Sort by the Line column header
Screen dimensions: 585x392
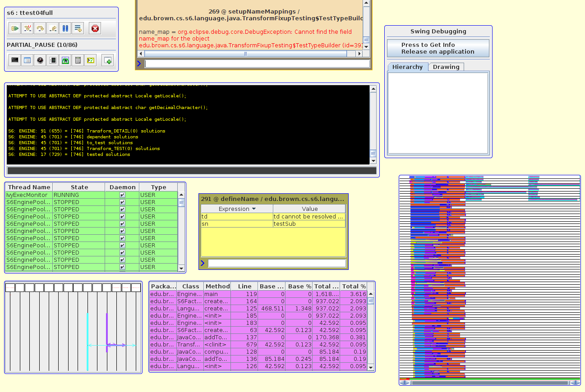244,286
